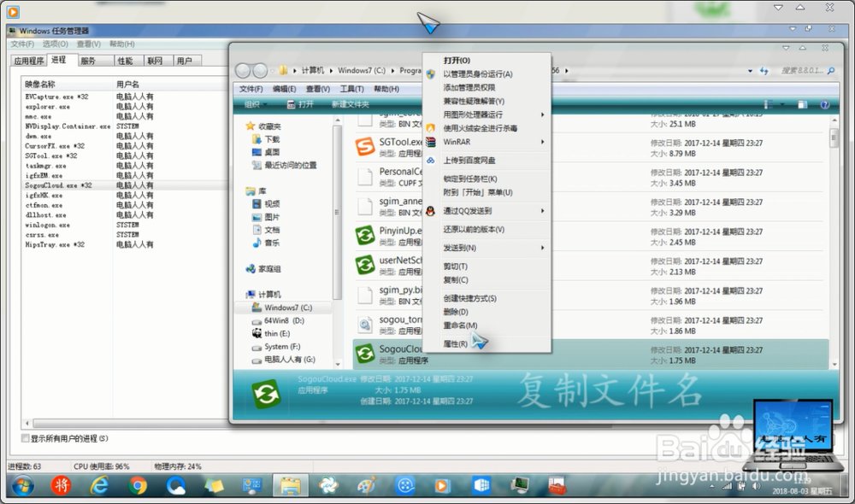Select 重命名(M) rename menu item
Screen dimensions: 855x504
(x=460, y=325)
